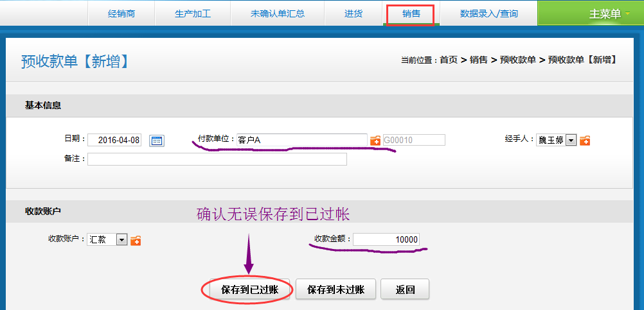Focus the 备注 remarks text field

click(x=217, y=159)
